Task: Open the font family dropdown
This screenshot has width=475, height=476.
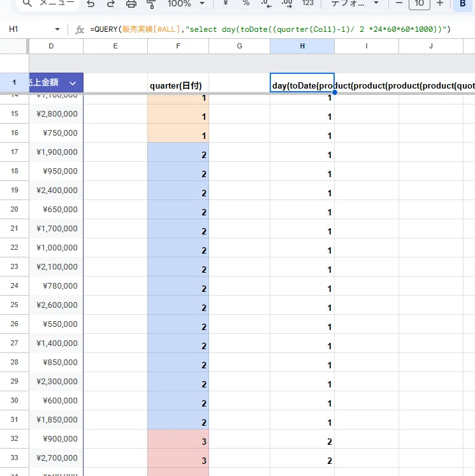Action: (x=354, y=4)
